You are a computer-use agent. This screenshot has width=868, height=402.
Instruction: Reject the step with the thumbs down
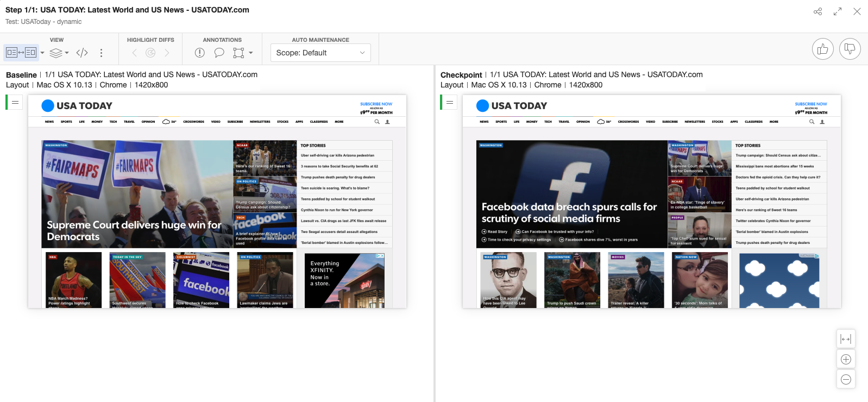[x=850, y=49]
